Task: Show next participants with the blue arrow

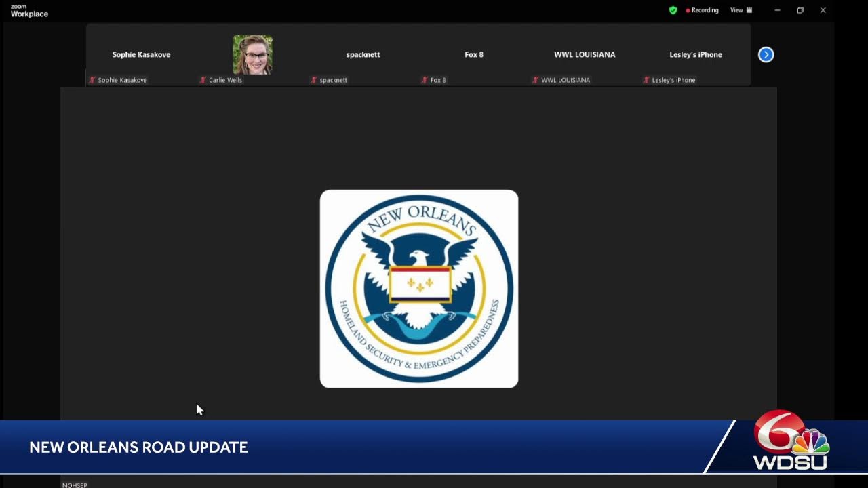Action: pos(766,55)
